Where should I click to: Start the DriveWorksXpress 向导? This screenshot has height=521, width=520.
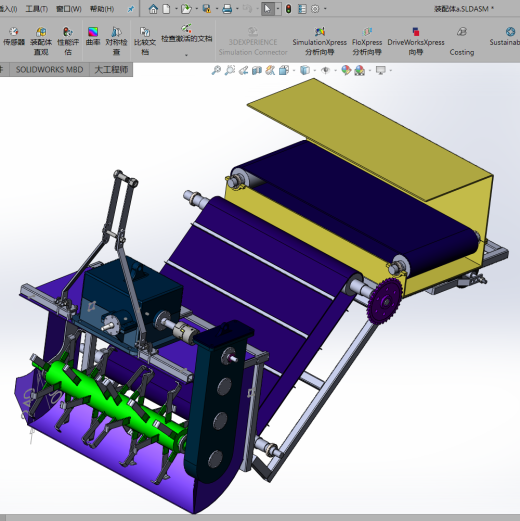[x=416, y=41]
